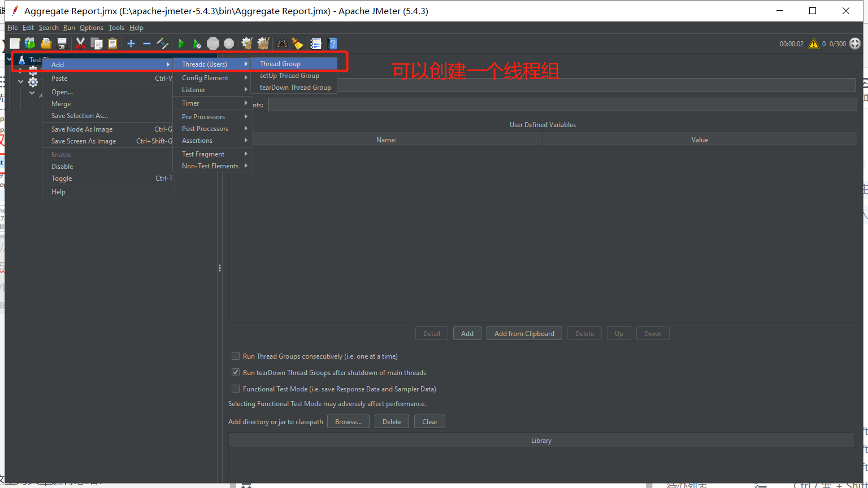Click the Stop sign toolbar icon

pyautogui.click(x=213, y=43)
